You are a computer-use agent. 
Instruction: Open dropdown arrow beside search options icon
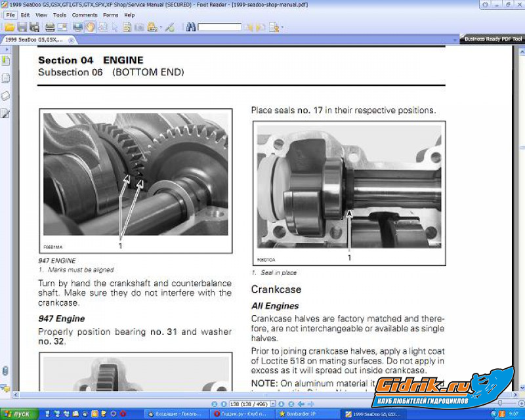(x=281, y=28)
